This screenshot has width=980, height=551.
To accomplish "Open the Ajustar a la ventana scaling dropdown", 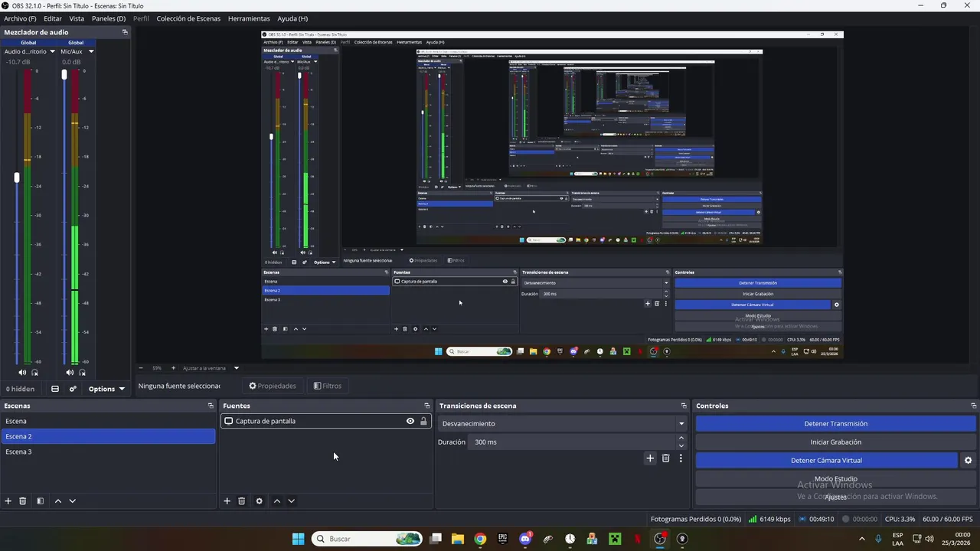I will [210, 368].
